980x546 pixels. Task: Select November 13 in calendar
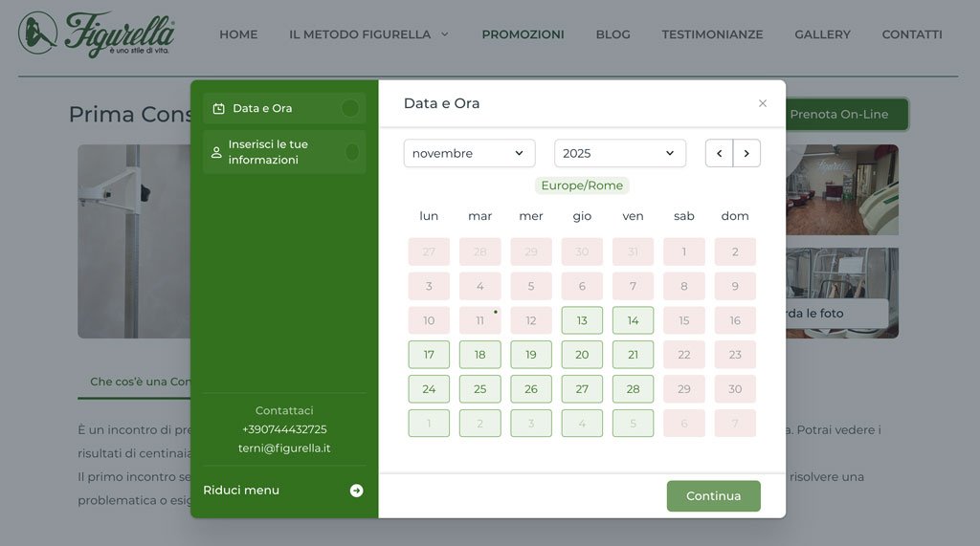582,320
